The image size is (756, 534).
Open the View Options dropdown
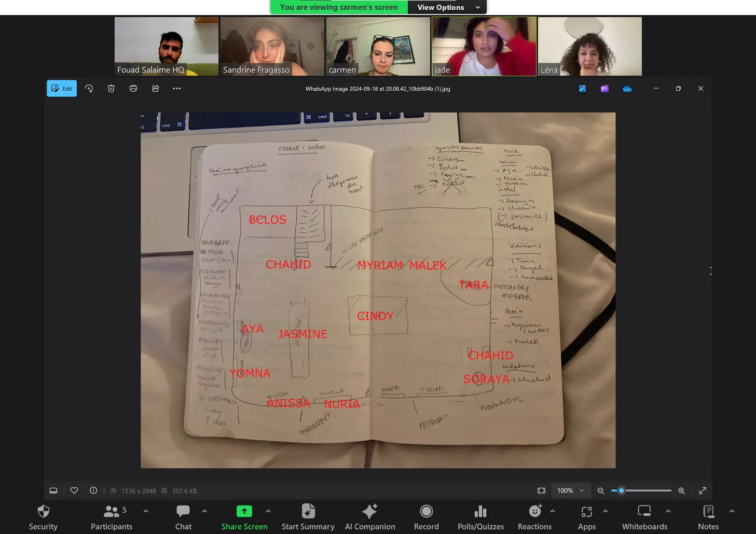pos(447,7)
